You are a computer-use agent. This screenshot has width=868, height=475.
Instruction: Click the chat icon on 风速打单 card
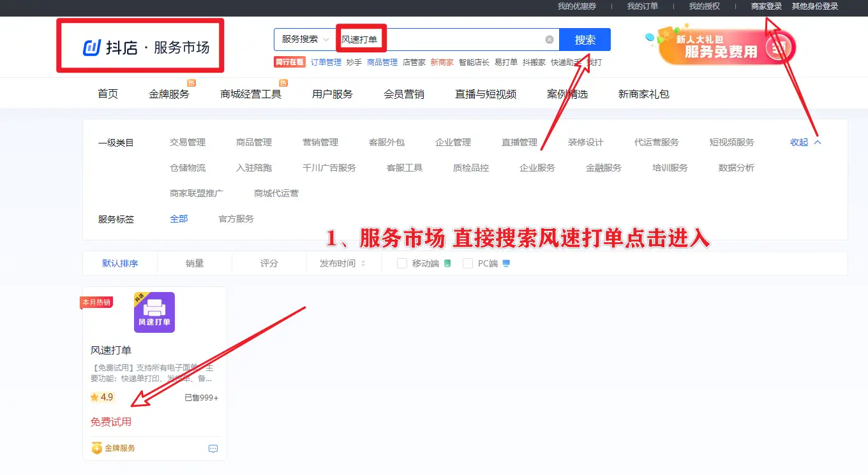click(213, 449)
